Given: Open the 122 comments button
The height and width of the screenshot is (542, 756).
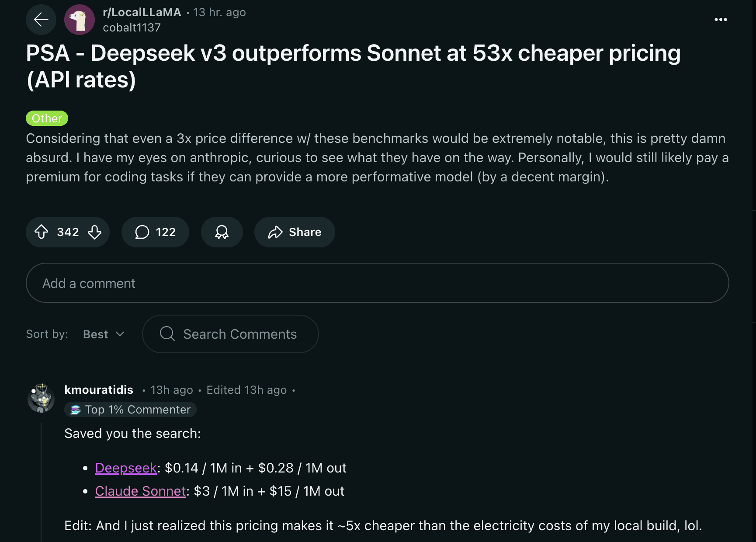Looking at the screenshot, I should 155,232.
